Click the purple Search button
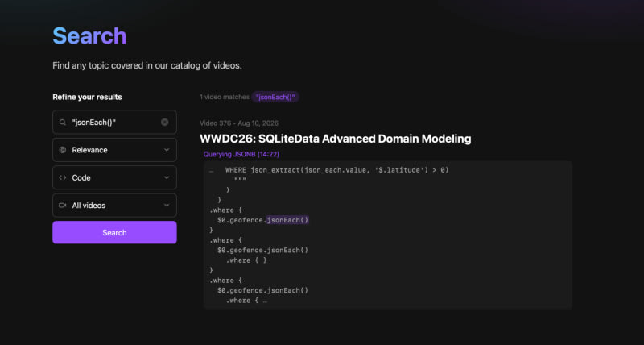The image size is (644, 345). coord(114,232)
